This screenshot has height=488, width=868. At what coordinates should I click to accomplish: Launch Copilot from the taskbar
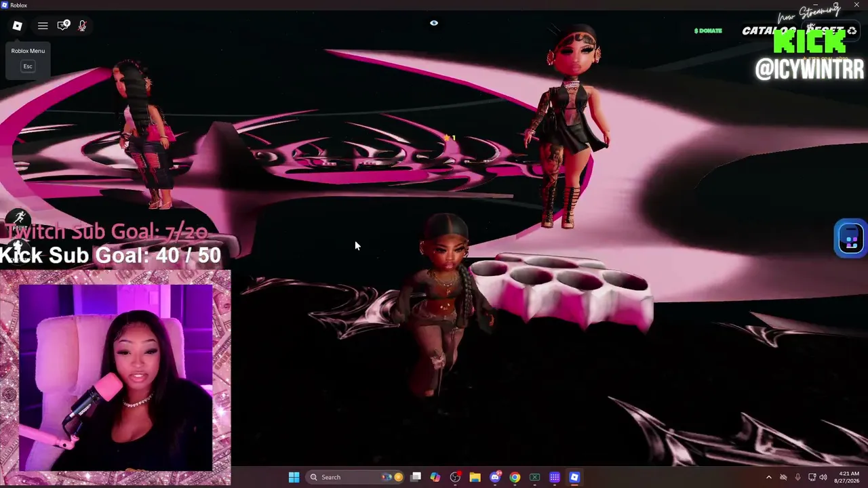pos(435,477)
